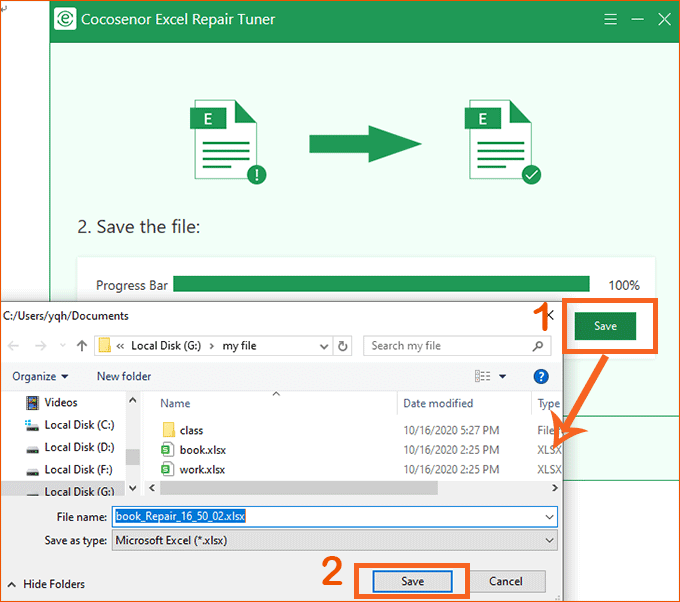Sort by the Name column header
Screen dimensions: 680x602
175,403
